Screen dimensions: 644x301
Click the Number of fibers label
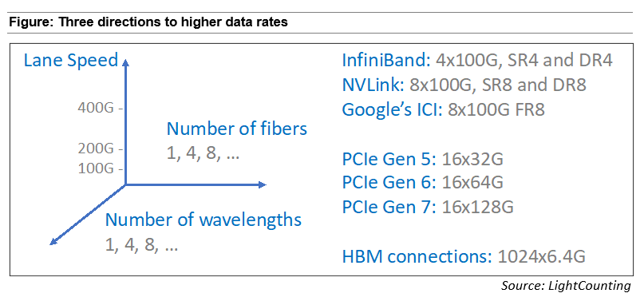click(x=236, y=129)
